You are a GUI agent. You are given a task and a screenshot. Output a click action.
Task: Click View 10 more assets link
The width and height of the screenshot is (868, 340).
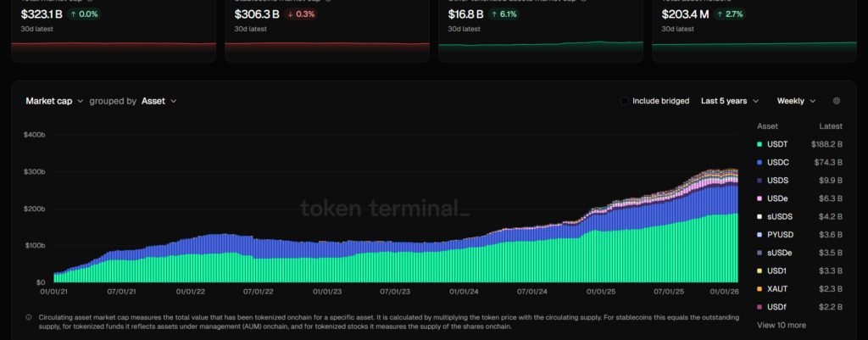[781, 325]
